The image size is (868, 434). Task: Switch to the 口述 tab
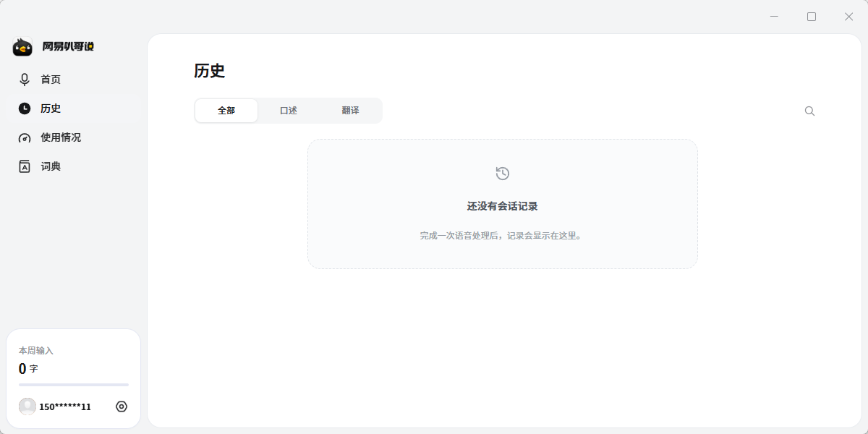289,111
